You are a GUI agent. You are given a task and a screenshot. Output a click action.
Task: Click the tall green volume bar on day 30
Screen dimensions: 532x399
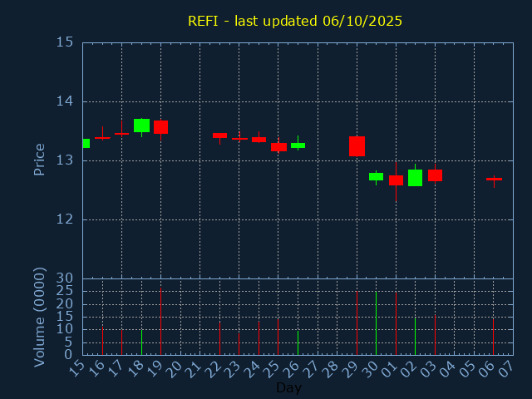coord(376,323)
